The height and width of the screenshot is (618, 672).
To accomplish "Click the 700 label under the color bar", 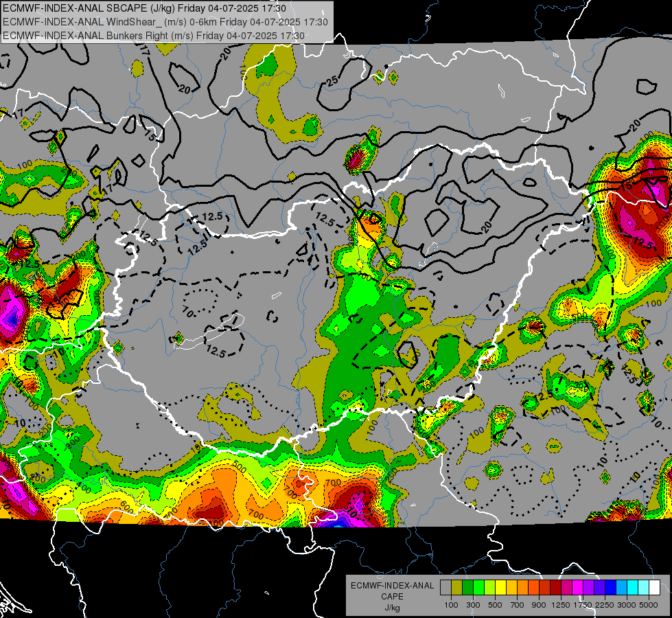I will coord(518,605).
